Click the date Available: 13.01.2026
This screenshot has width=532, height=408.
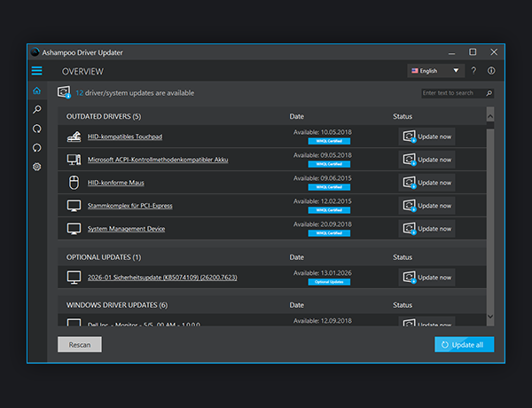point(323,273)
